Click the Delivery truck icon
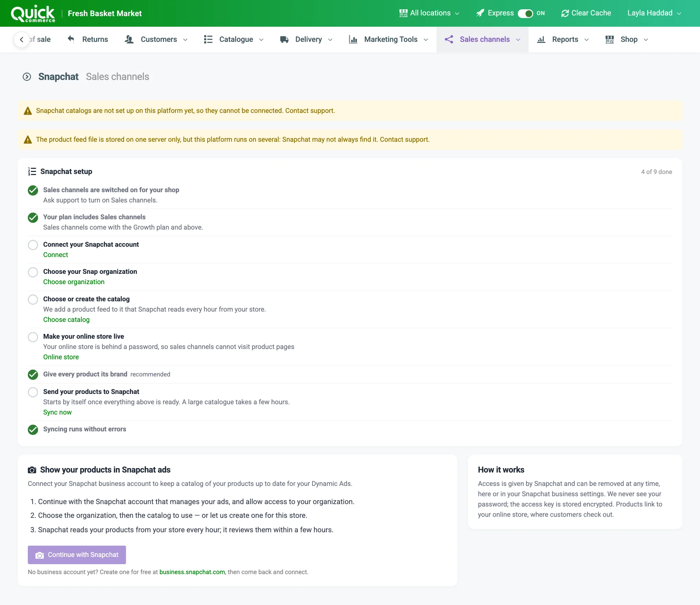 [x=284, y=39]
